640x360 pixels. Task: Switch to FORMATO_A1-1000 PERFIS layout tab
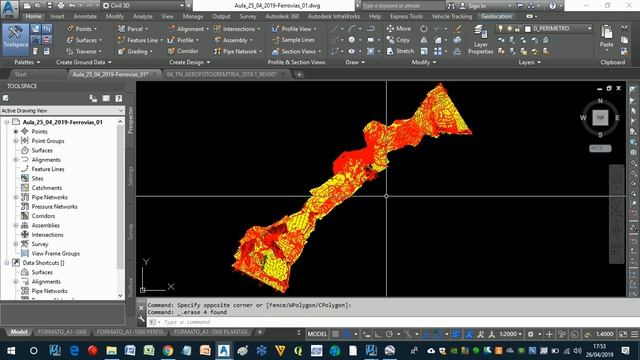click(x=130, y=332)
